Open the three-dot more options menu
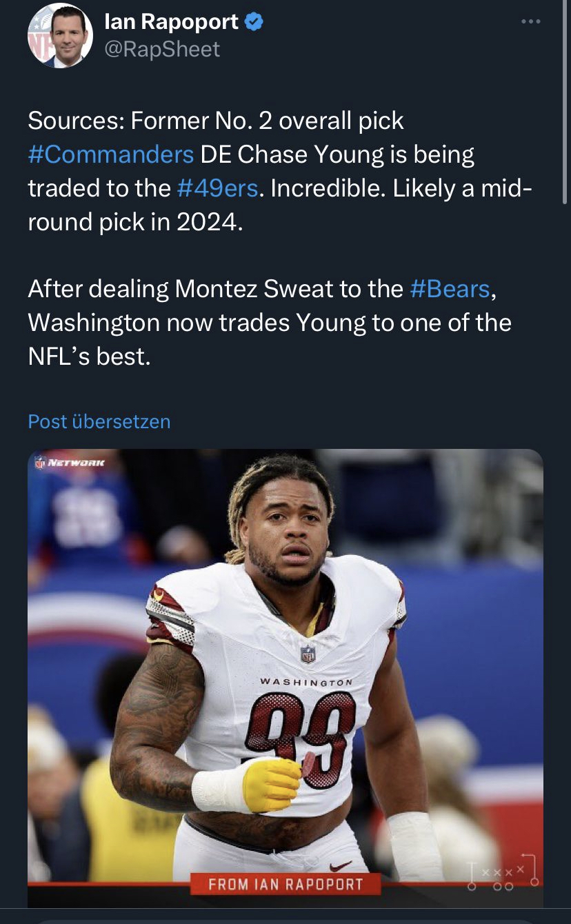Screen dimensions: 571x924 coord(530,22)
